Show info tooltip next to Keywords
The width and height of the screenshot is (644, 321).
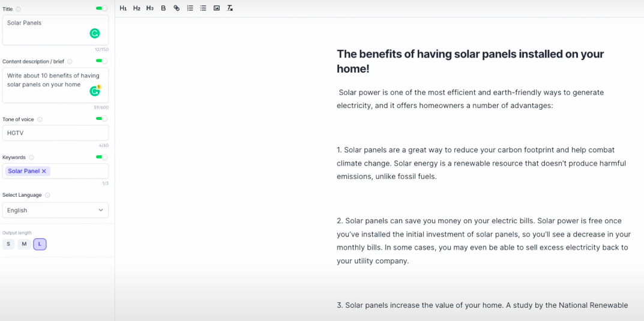coord(32,157)
